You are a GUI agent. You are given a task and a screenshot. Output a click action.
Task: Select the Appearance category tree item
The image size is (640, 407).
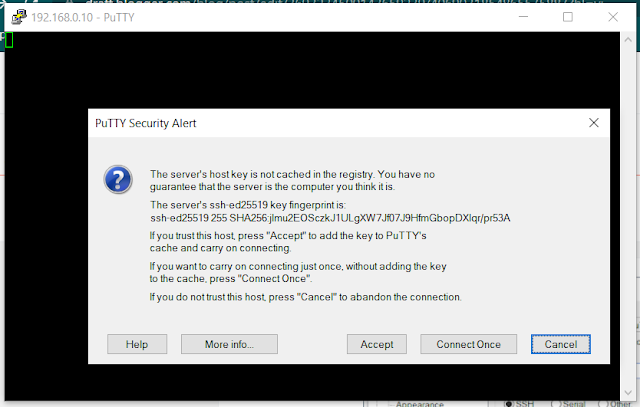tap(419, 404)
